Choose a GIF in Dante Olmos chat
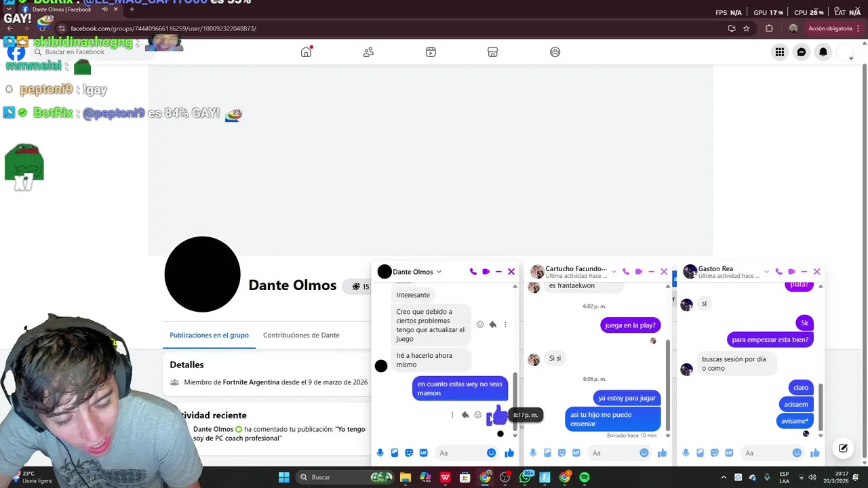Viewport: 868px width, 488px height. pos(424,453)
